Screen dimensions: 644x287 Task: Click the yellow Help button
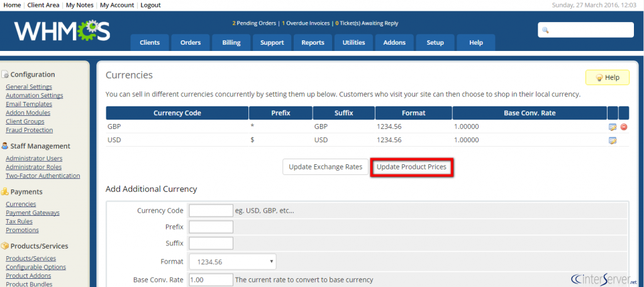point(607,77)
